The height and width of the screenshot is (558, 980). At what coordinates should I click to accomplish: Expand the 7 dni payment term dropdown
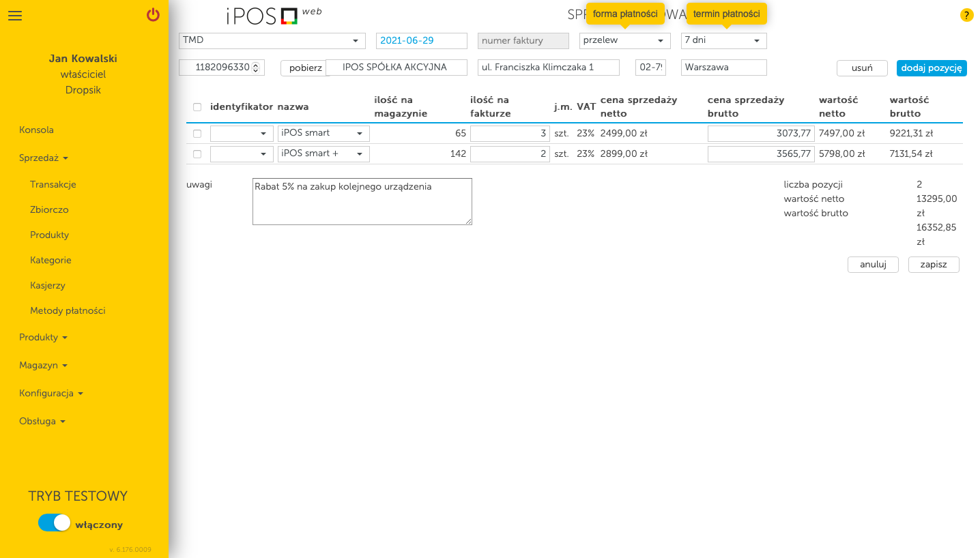point(723,40)
